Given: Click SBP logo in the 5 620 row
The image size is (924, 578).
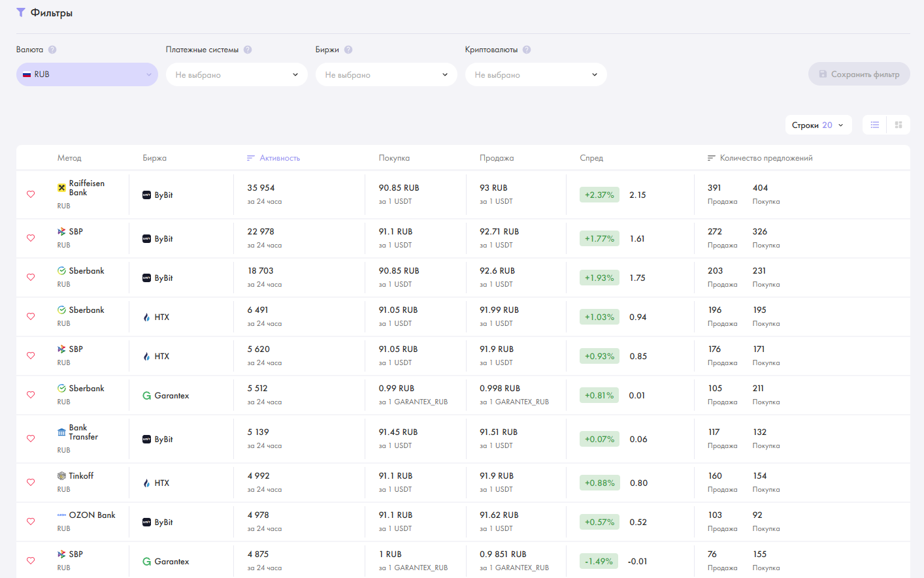Looking at the screenshot, I should point(61,349).
